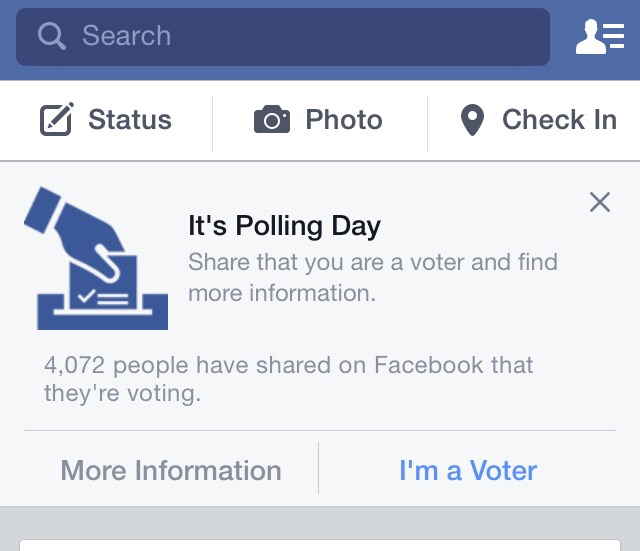Tap the 4,072 people shared count text

point(289,379)
